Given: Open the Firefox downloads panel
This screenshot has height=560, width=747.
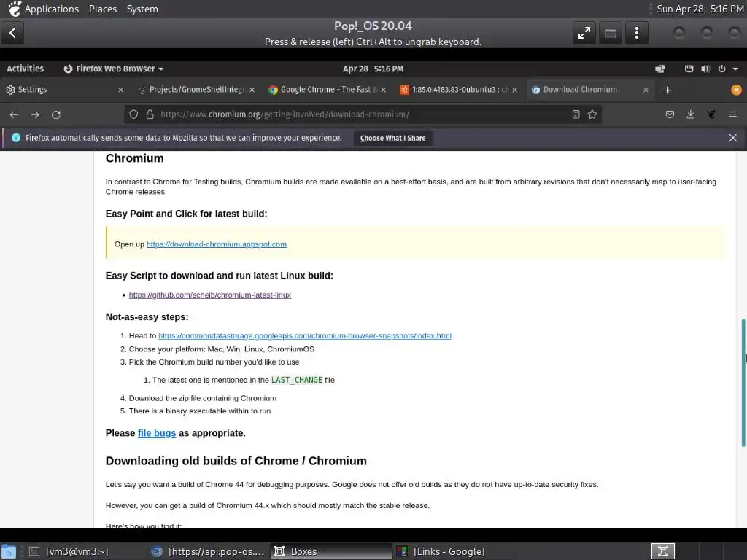Looking at the screenshot, I should coord(690,114).
